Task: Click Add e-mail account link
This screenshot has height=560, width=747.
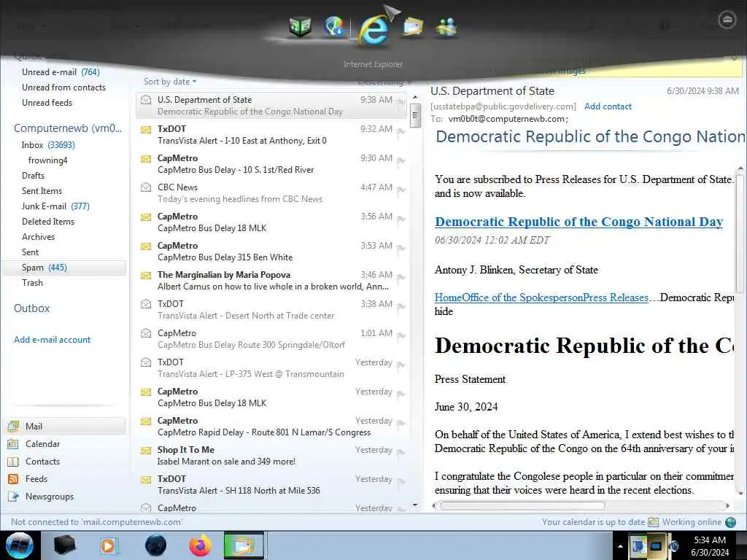Action: point(52,340)
